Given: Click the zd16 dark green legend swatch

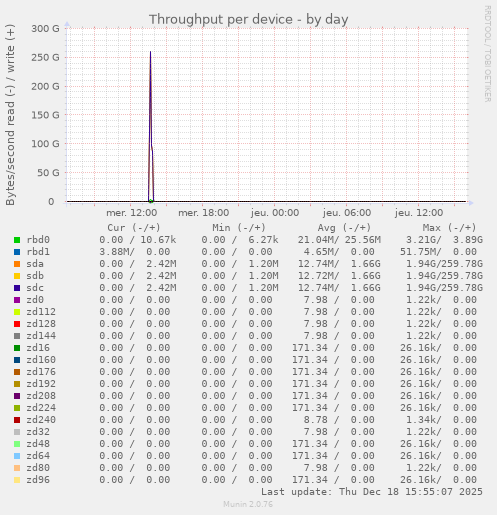Looking at the screenshot, I should pos(17,348).
